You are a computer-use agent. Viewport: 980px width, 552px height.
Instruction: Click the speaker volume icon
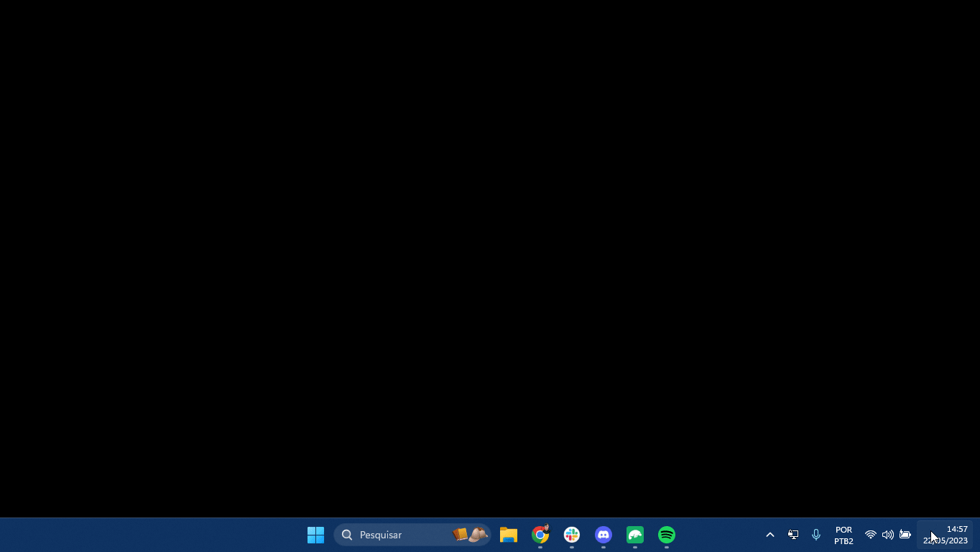tap(888, 535)
